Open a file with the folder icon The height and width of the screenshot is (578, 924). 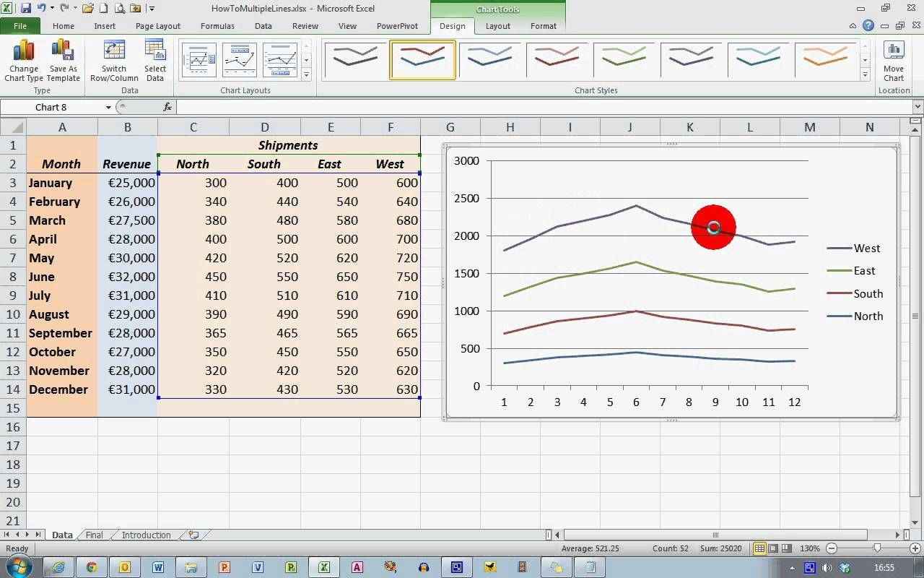click(88, 8)
